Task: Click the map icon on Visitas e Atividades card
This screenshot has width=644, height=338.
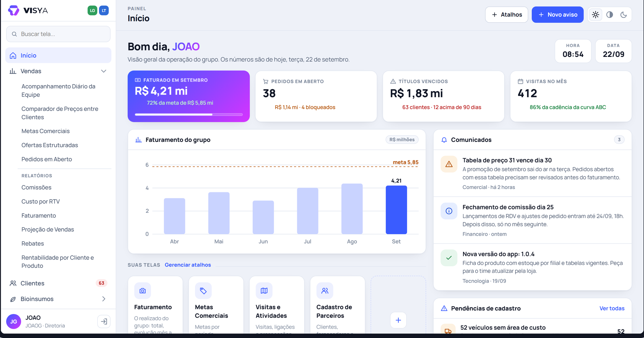Action: tap(264, 291)
